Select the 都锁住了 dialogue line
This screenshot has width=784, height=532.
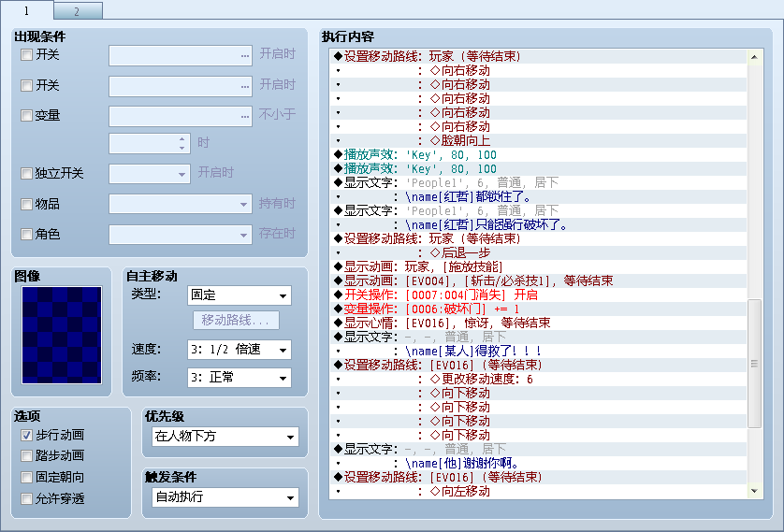(538, 197)
